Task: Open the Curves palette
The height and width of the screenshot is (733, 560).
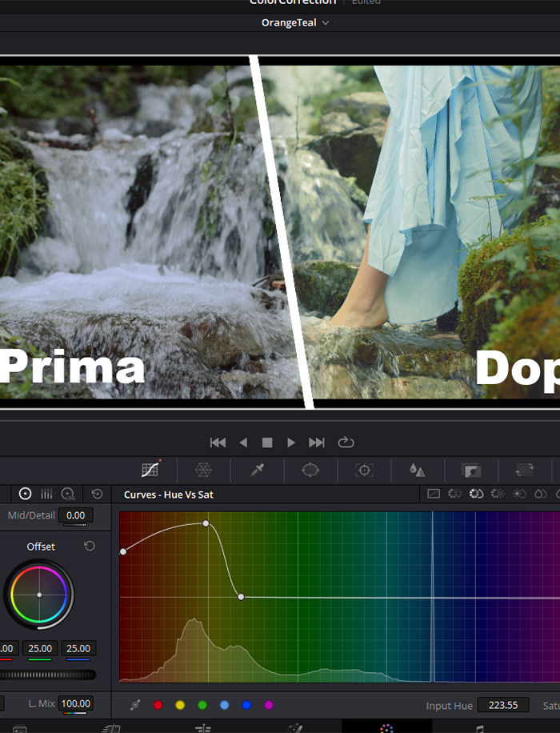Action: (x=150, y=471)
